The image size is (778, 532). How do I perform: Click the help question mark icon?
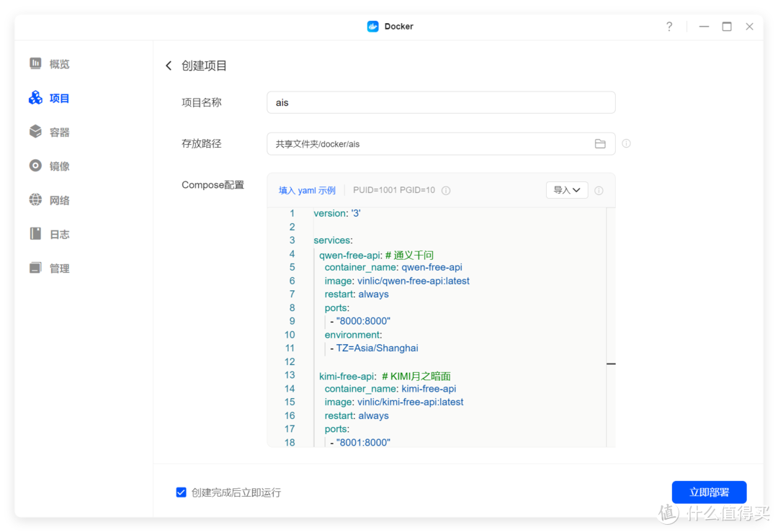coord(669,26)
